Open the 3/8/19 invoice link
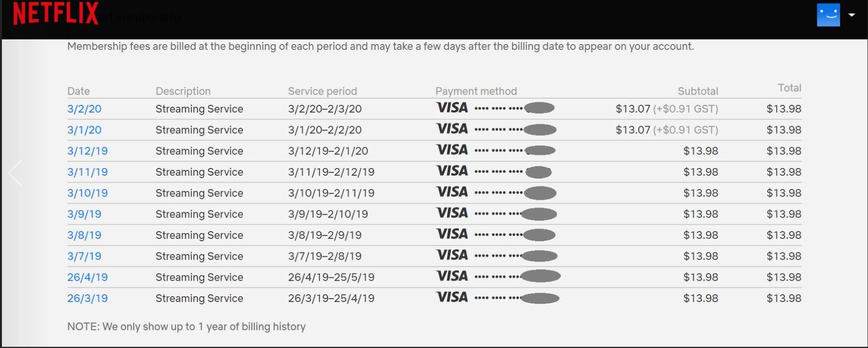The image size is (868, 348). click(x=84, y=235)
